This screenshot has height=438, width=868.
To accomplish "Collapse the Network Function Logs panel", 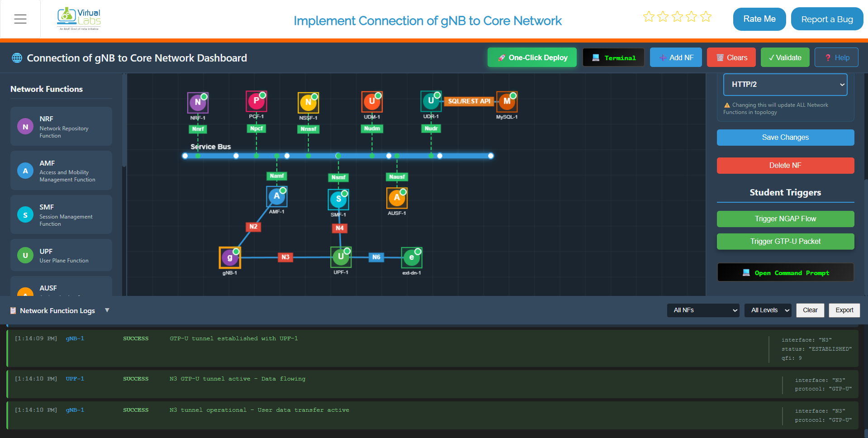I will tap(107, 310).
